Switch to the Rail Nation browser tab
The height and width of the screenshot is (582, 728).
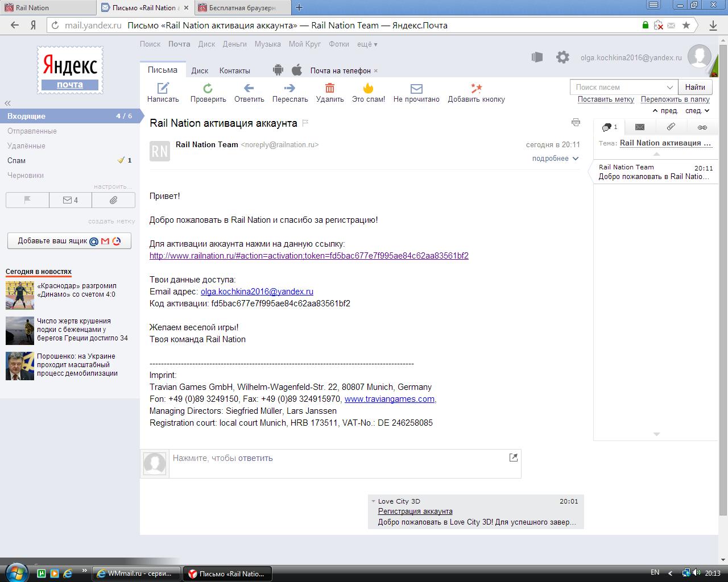click(x=48, y=7)
